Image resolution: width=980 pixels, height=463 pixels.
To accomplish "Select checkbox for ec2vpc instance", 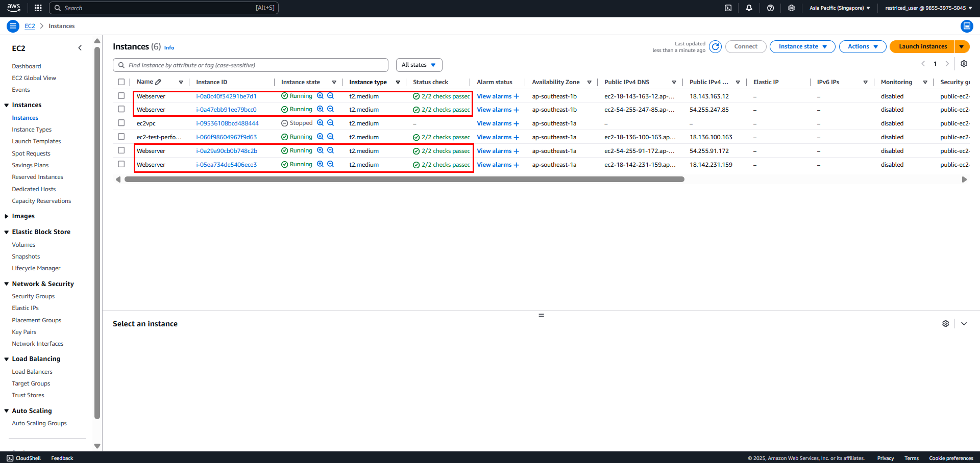I will coord(121,123).
